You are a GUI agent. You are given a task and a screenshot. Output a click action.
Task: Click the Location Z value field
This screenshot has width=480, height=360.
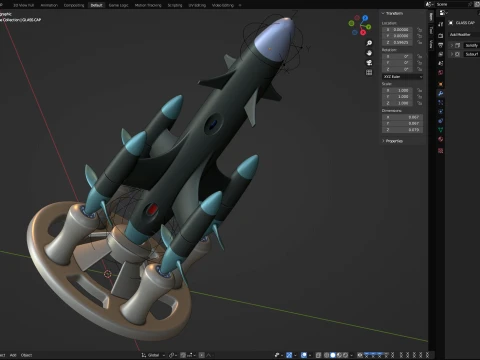[x=398, y=42]
